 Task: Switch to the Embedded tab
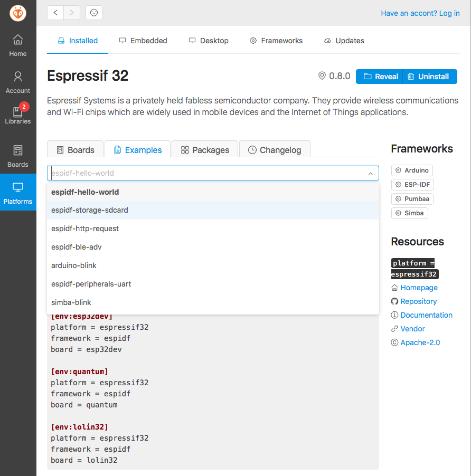point(143,41)
